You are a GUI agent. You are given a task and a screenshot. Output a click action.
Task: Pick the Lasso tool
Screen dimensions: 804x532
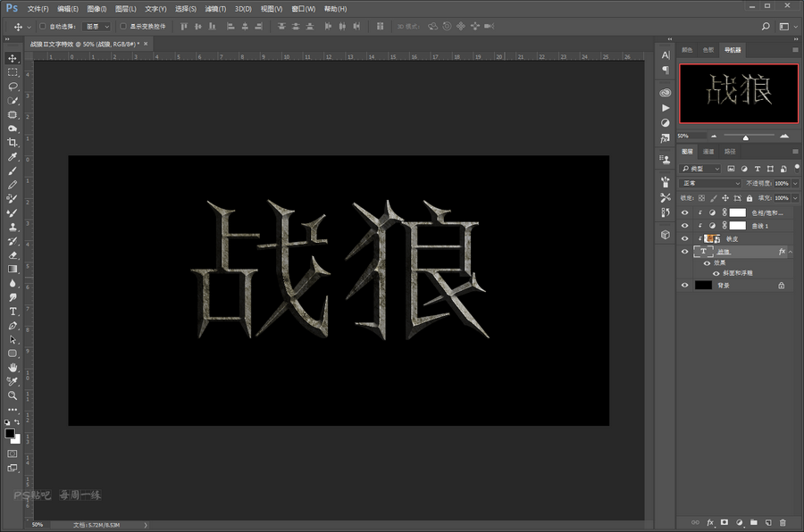[x=13, y=87]
